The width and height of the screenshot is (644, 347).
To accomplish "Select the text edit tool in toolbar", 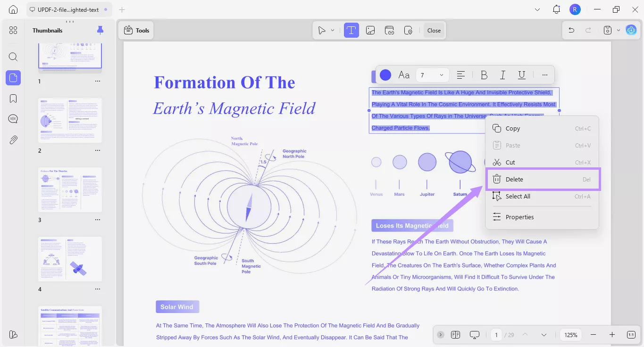I will point(351,30).
